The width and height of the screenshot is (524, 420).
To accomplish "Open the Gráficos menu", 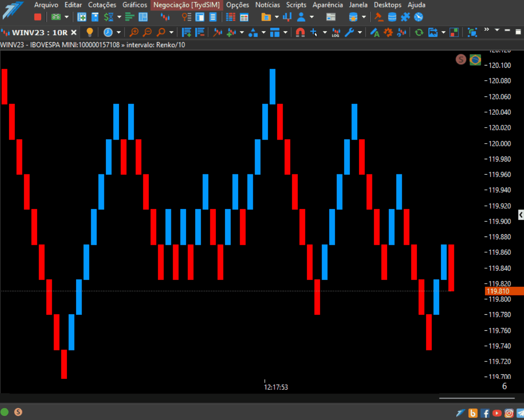I will point(135,5).
